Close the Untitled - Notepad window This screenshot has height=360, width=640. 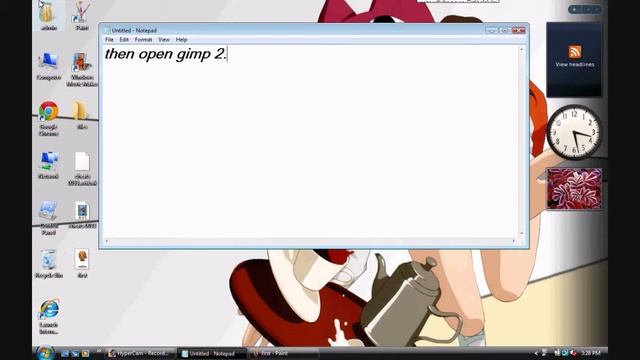click(519, 30)
